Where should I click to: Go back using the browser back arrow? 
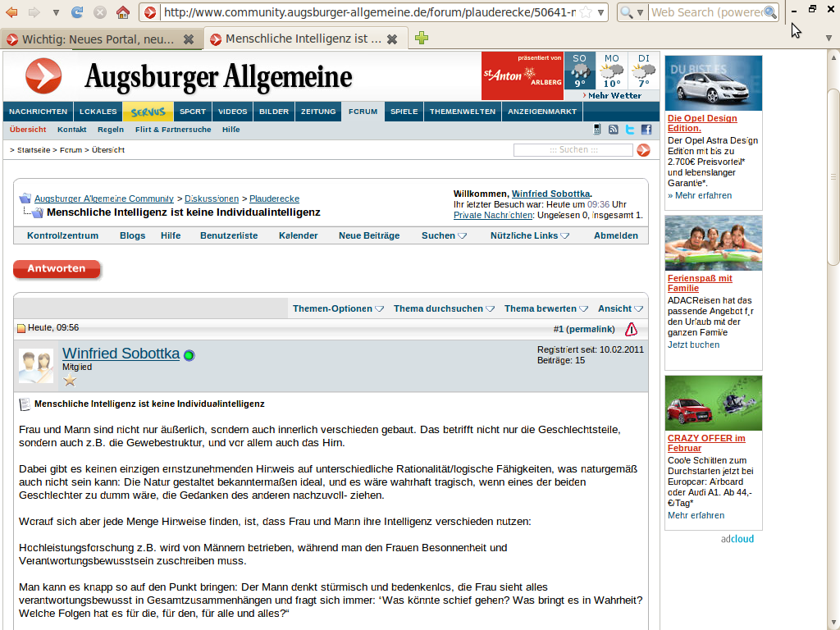[11, 11]
